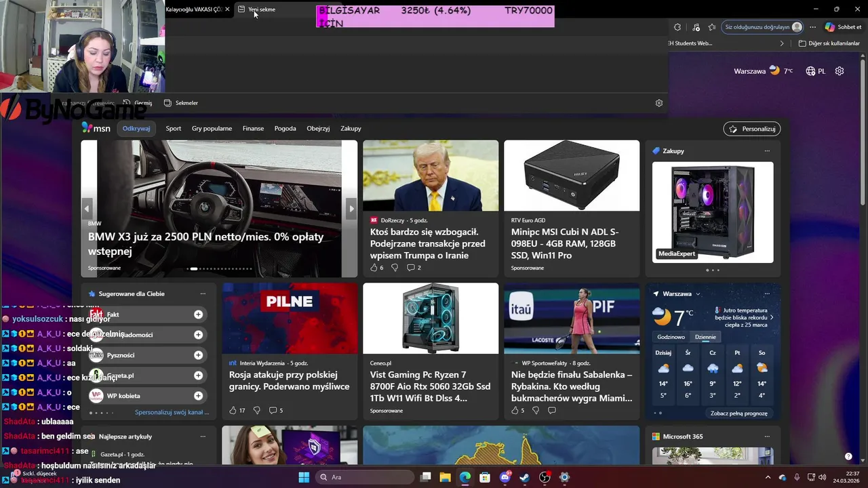The image size is (868, 488).
Task: Dislike the Sabalenka article
Action: tap(536, 410)
